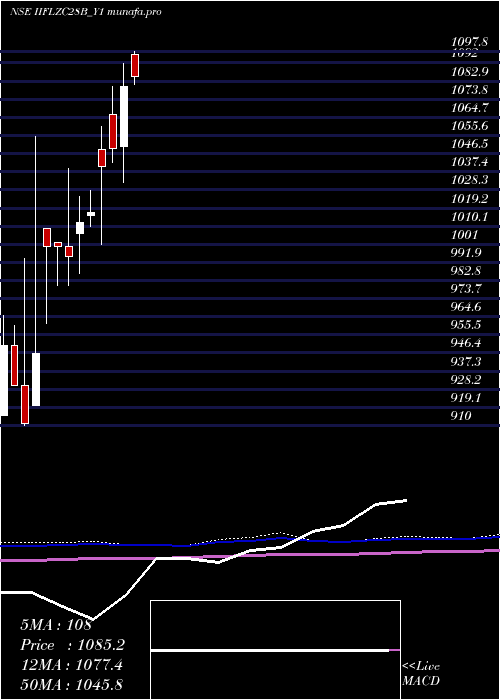This screenshot has height=700, width=500.
Task: Click the 910 price axis label
Action: point(462,416)
